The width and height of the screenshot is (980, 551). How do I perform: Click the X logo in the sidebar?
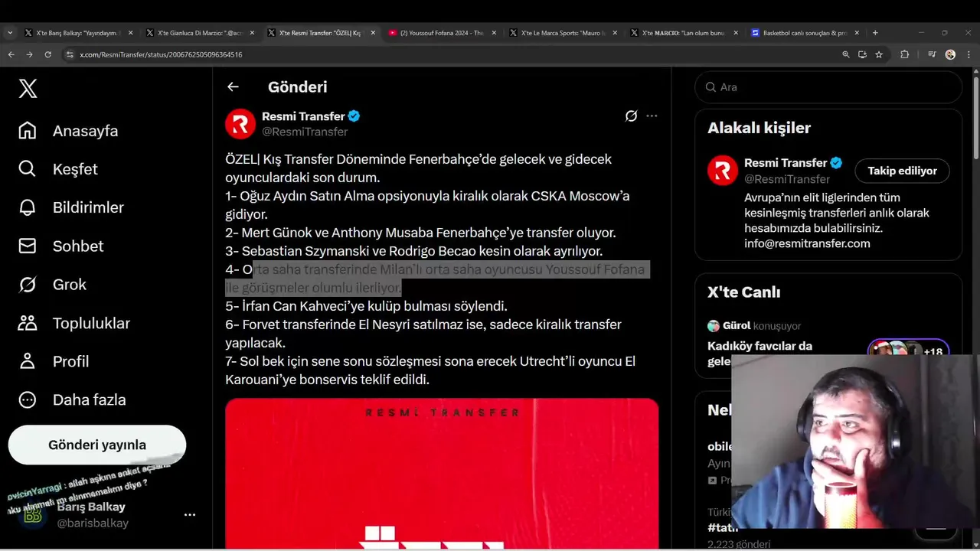click(x=28, y=89)
